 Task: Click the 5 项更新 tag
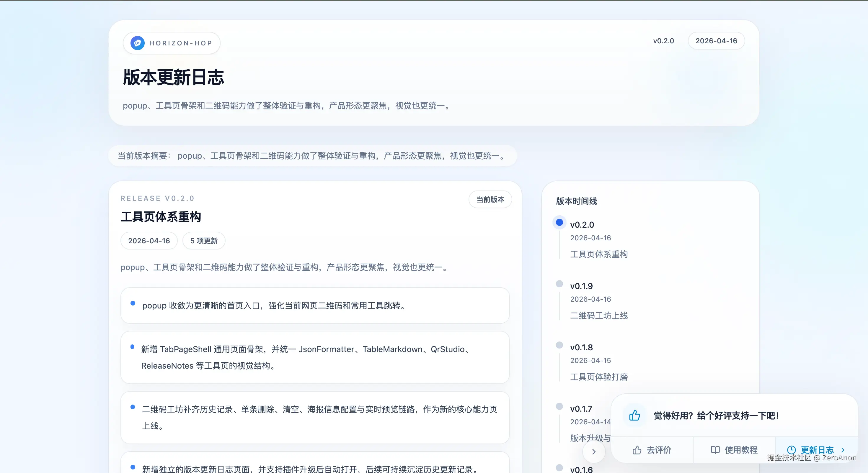[x=204, y=241]
